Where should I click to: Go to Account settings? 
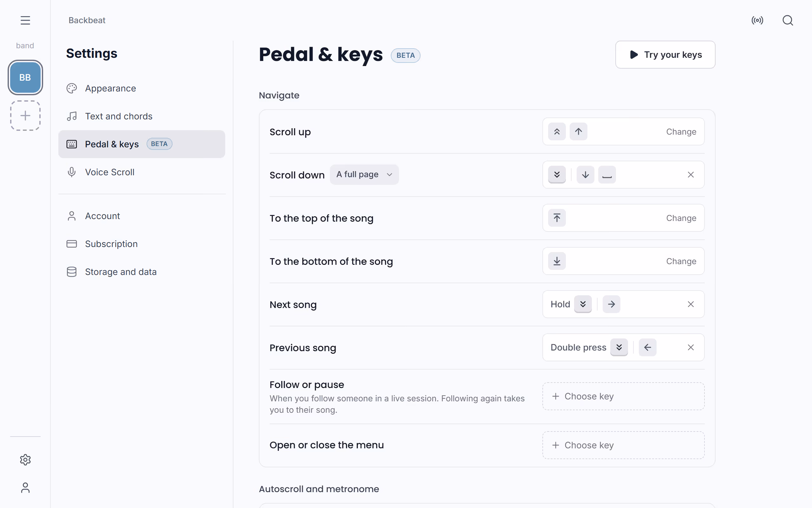tap(141, 216)
